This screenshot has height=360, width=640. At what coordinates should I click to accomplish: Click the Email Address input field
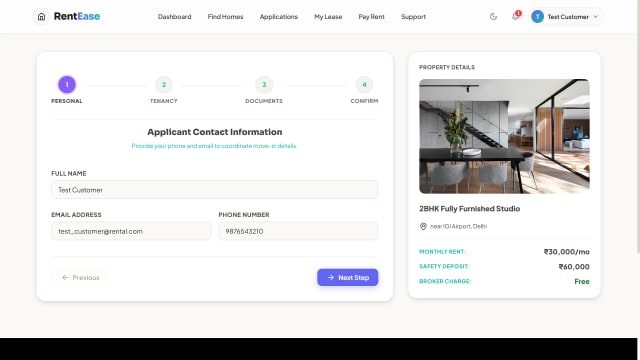tap(131, 231)
